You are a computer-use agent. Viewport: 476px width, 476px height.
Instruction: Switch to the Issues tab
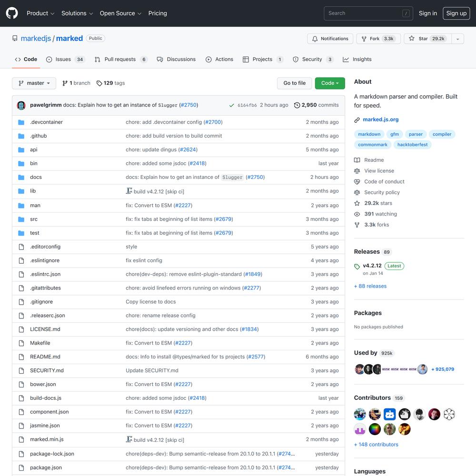[x=66, y=59]
